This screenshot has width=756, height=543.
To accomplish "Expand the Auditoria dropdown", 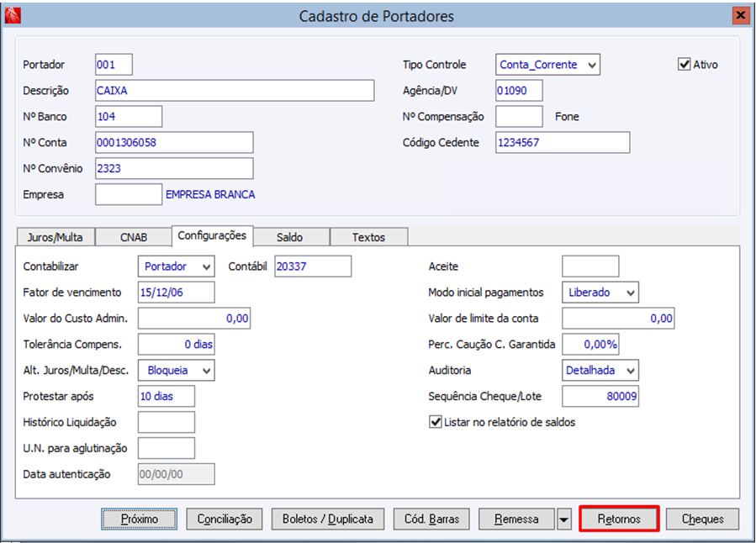I will click(x=600, y=371).
